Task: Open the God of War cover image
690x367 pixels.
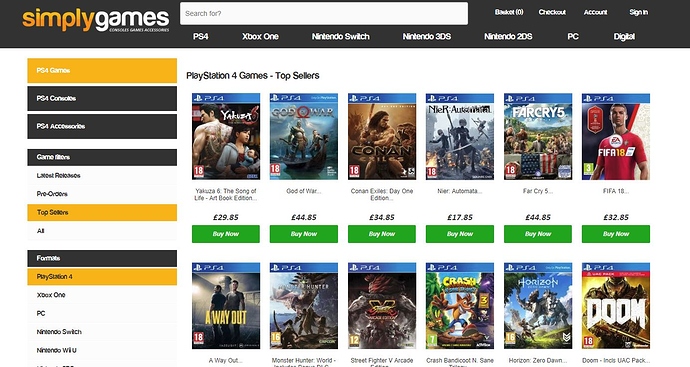Action: pyautogui.click(x=304, y=136)
